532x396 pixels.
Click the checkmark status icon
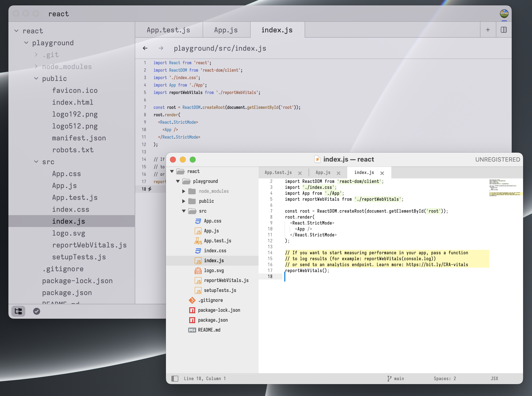point(37,311)
